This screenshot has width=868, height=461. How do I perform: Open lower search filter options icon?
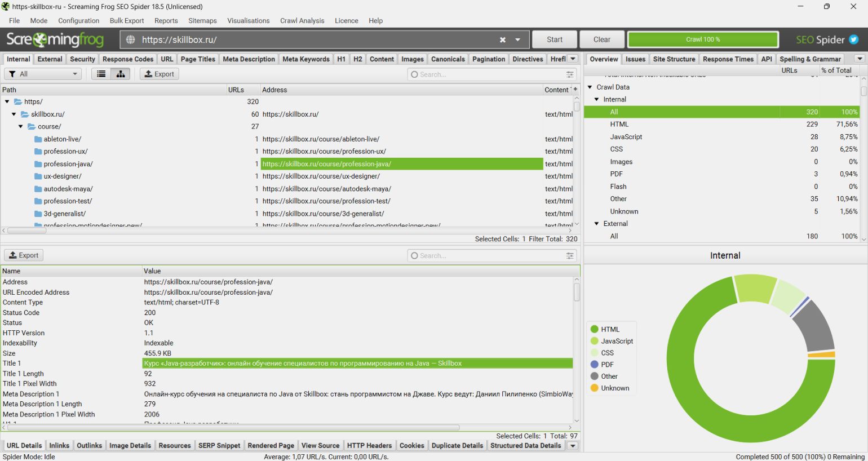tap(570, 256)
